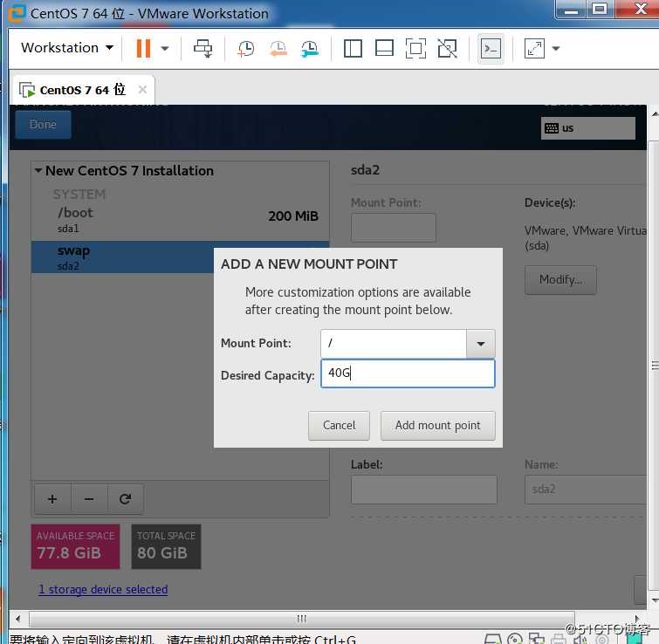Click the horizontal scrollbar left arrow
The image size is (659, 644).
17,619
